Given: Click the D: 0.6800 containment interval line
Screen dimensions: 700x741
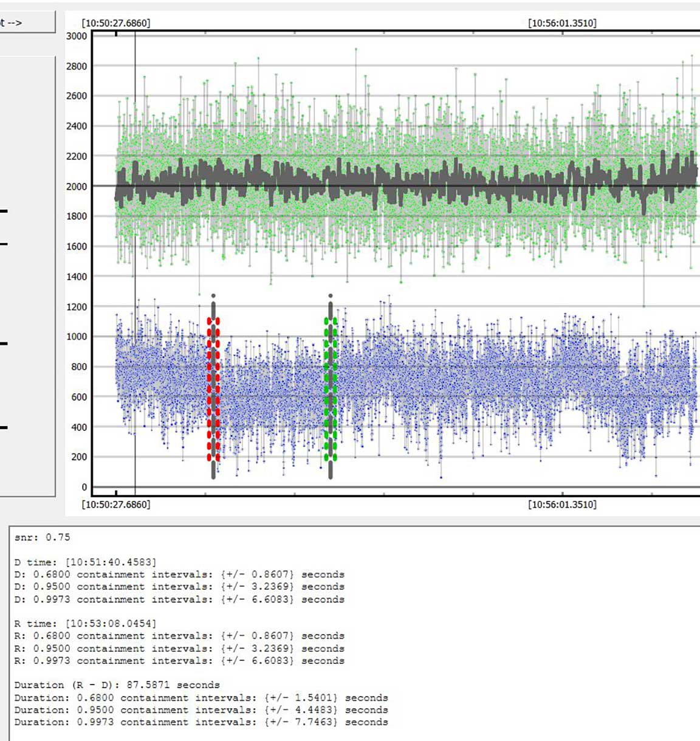Looking at the screenshot, I should (x=179, y=574).
